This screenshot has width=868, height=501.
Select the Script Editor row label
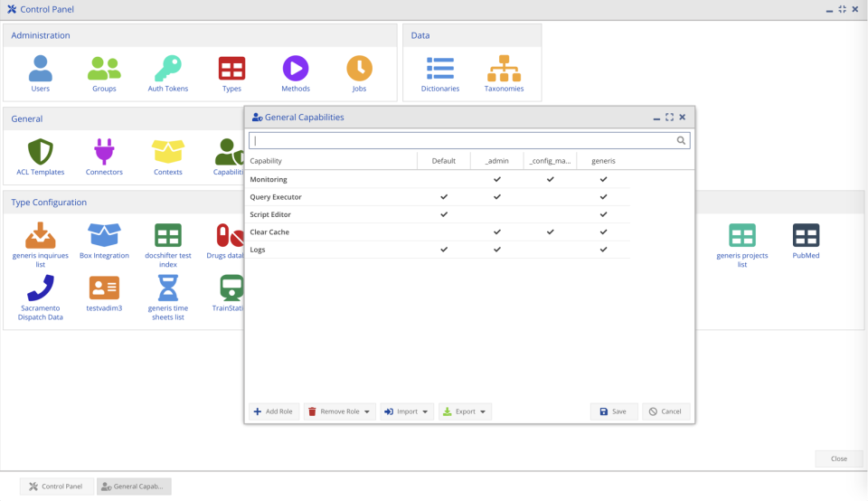270,215
